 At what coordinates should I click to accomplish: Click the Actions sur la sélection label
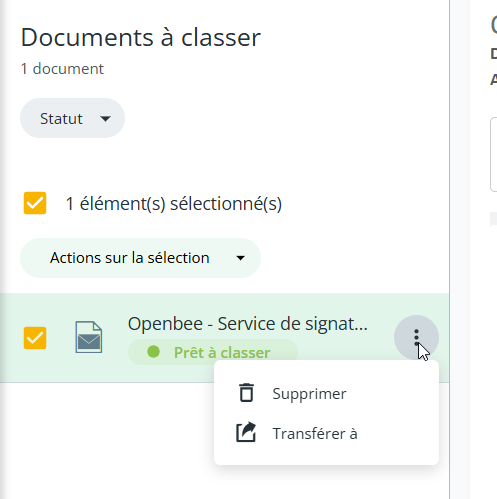(x=130, y=258)
